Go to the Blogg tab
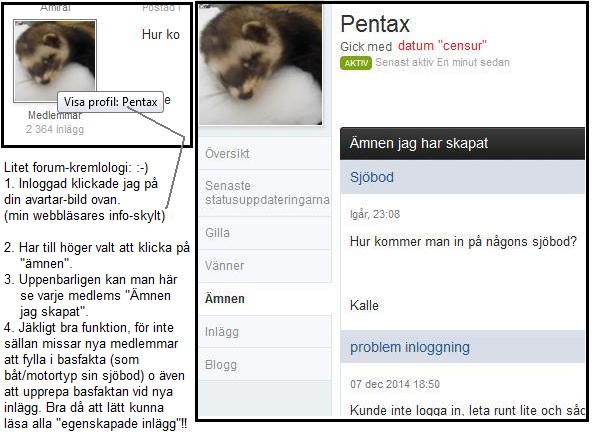The image size is (598, 438). 221,365
